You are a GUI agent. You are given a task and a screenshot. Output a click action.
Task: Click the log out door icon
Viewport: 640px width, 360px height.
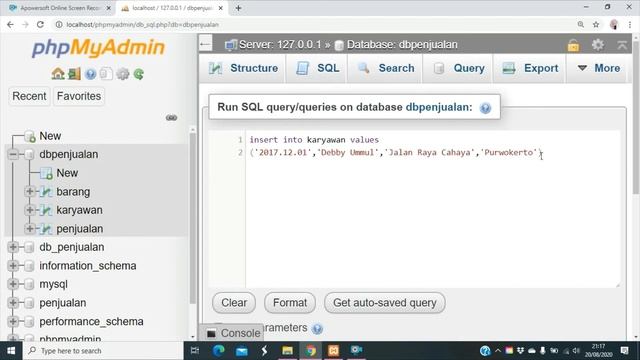click(x=74, y=74)
